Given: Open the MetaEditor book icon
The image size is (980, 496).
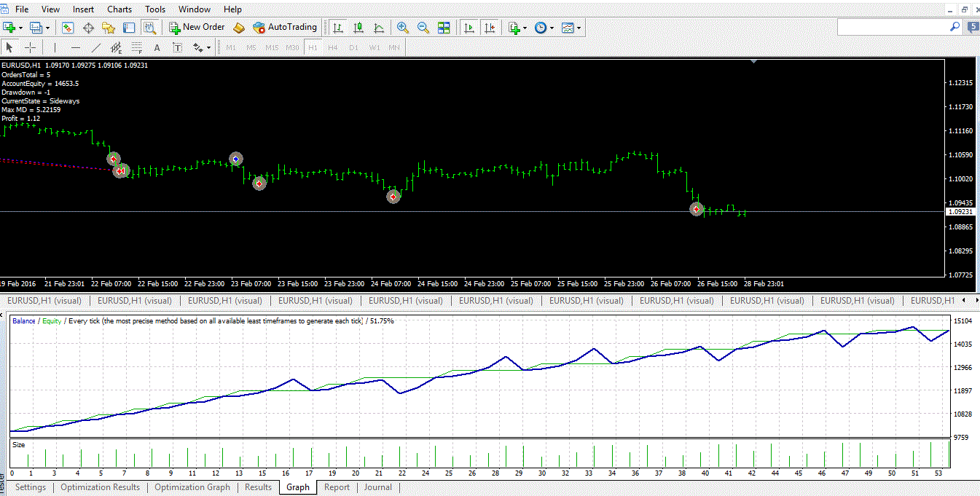Looking at the screenshot, I should pos(239,28).
